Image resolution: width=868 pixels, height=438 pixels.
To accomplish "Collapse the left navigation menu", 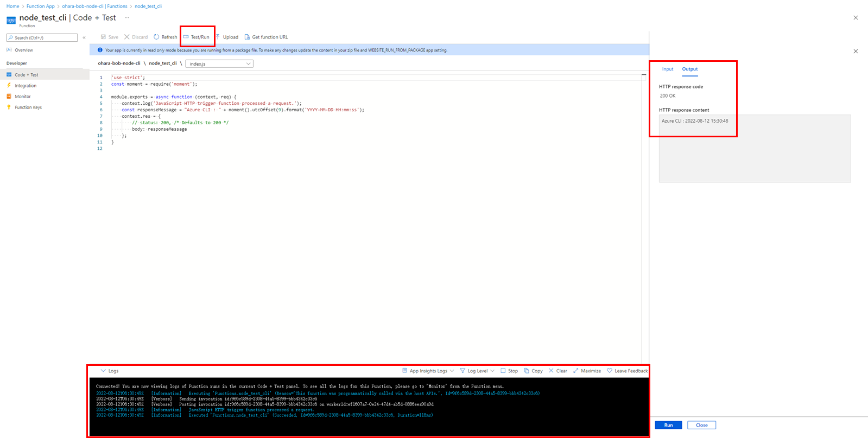I will point(84,37).
